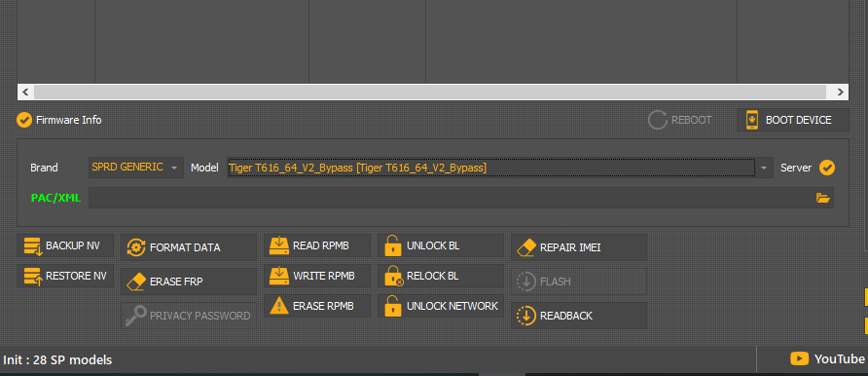
Task: Click the YouTube icon in status bar
Action: [799, 358]
